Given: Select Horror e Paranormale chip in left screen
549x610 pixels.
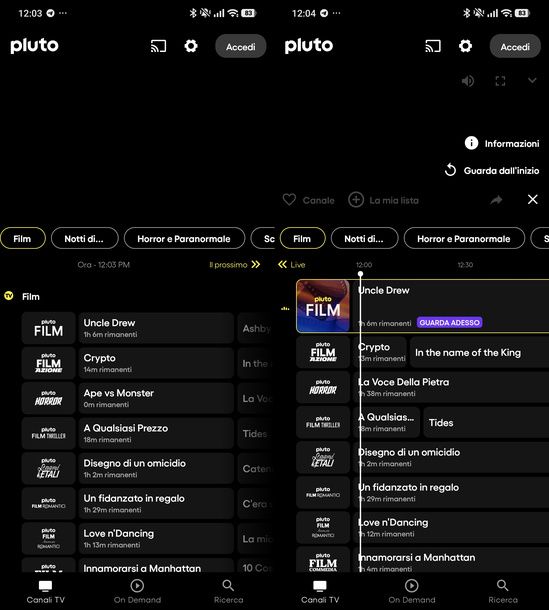Looking at the screenshot, I should (184, 238).
